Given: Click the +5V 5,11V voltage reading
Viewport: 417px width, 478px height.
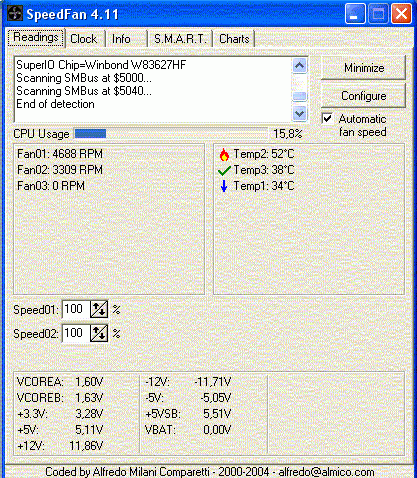Looking at the screenshot, I should pos(60,430).
